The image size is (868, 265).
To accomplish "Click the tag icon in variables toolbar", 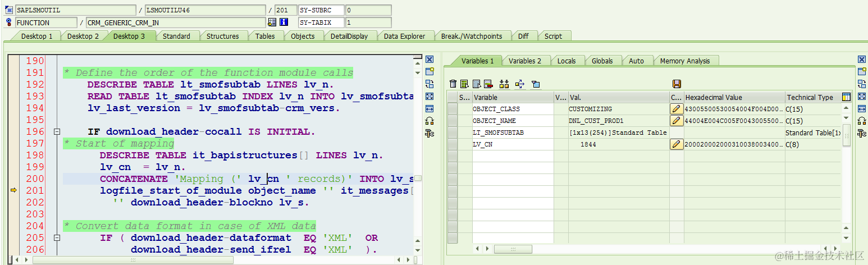I will click(x=536, y=84).
